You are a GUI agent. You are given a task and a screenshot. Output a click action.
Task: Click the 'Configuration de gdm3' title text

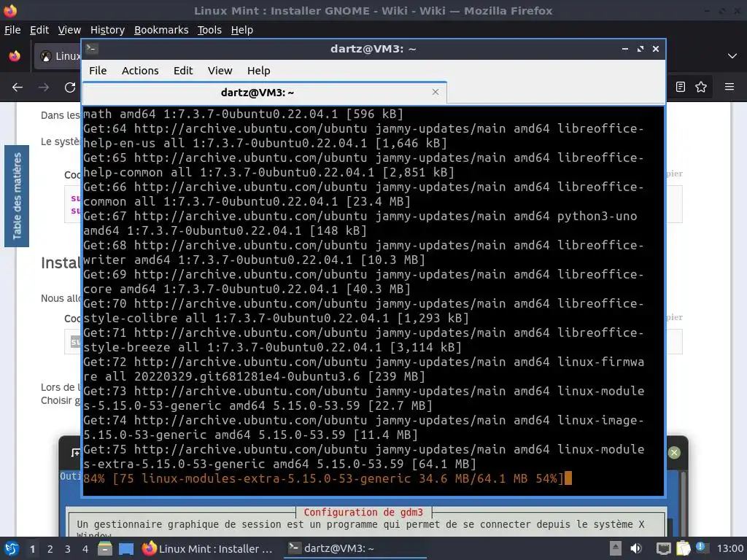(363, 513)
